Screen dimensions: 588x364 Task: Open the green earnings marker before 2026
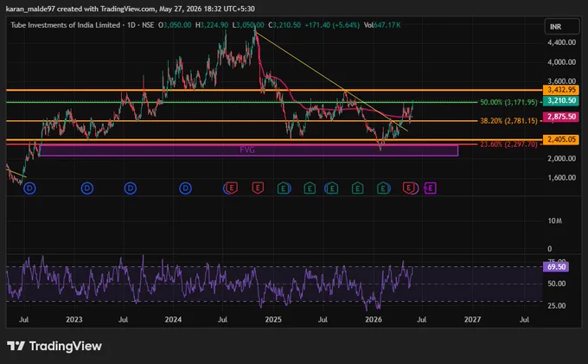(357, 188)
